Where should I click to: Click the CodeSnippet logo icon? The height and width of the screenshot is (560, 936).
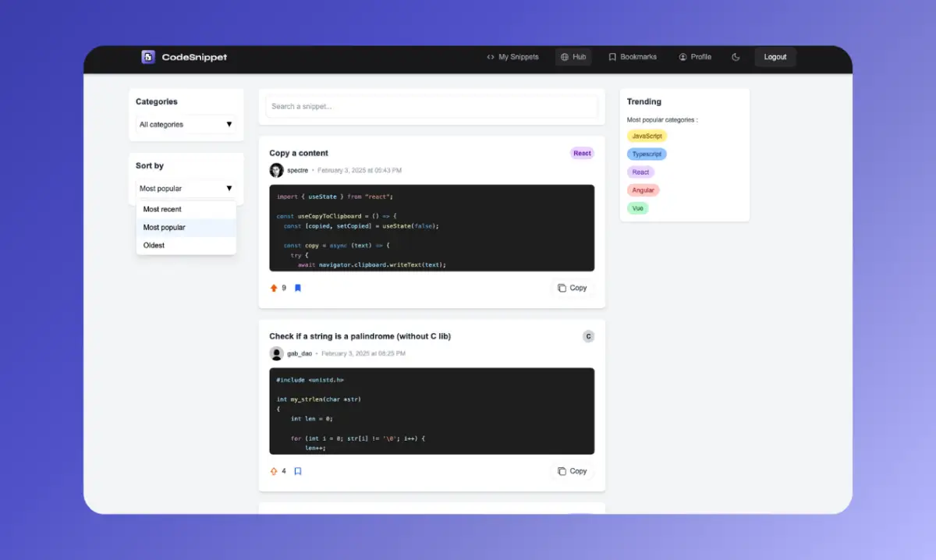pos(148,57)
